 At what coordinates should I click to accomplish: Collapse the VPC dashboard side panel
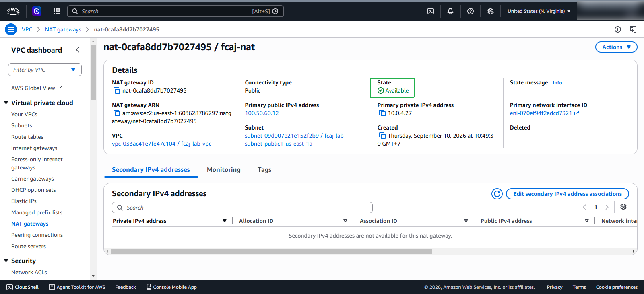pyautogui.click(x=78, y=50)
